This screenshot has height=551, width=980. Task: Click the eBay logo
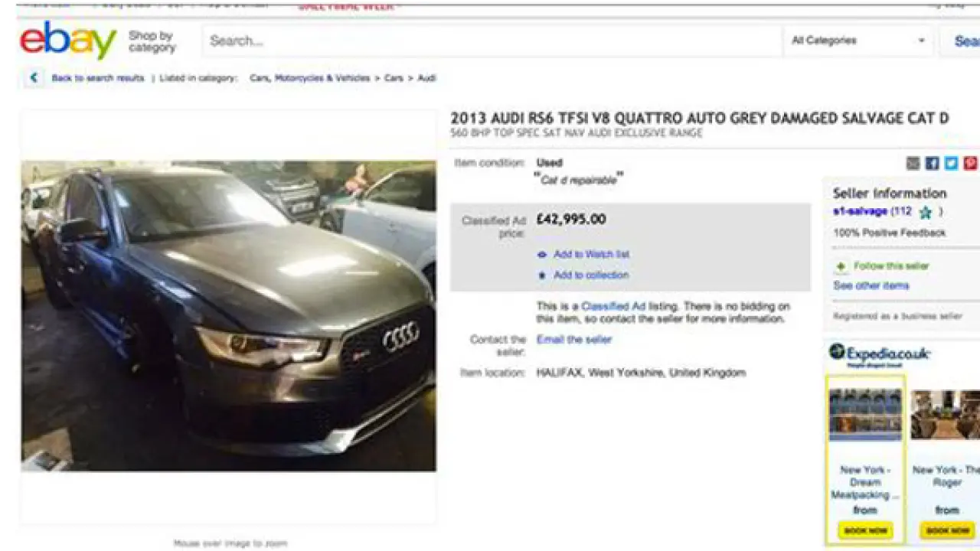tap(67, 41)
